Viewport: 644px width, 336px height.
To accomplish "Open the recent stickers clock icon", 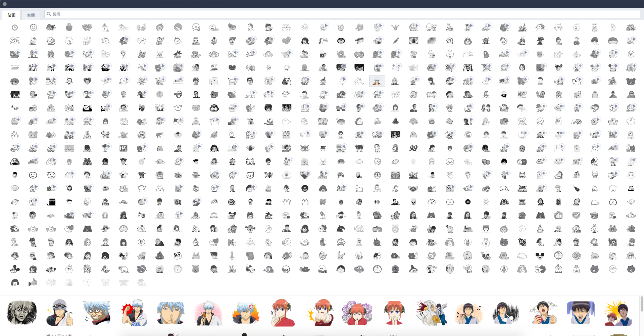I will pyautogui.click(x=15, y=28).
